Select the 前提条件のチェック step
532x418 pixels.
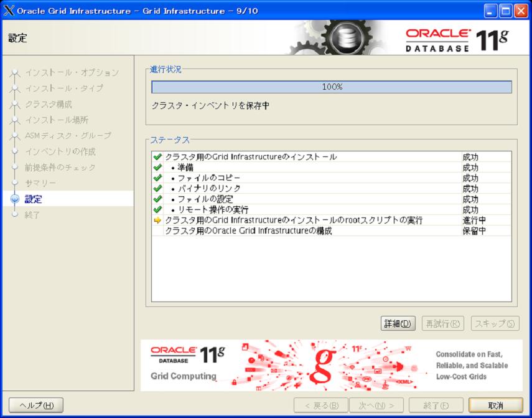click(x=60, y=168)
